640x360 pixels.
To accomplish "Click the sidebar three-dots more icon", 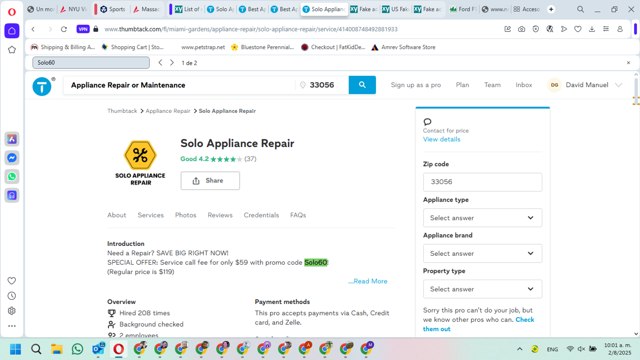I will (12, 326).
